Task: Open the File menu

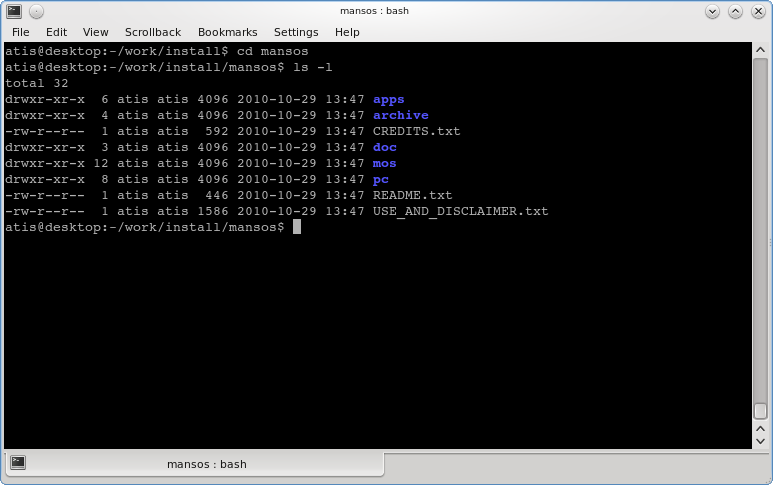Action: pos(20,32)
